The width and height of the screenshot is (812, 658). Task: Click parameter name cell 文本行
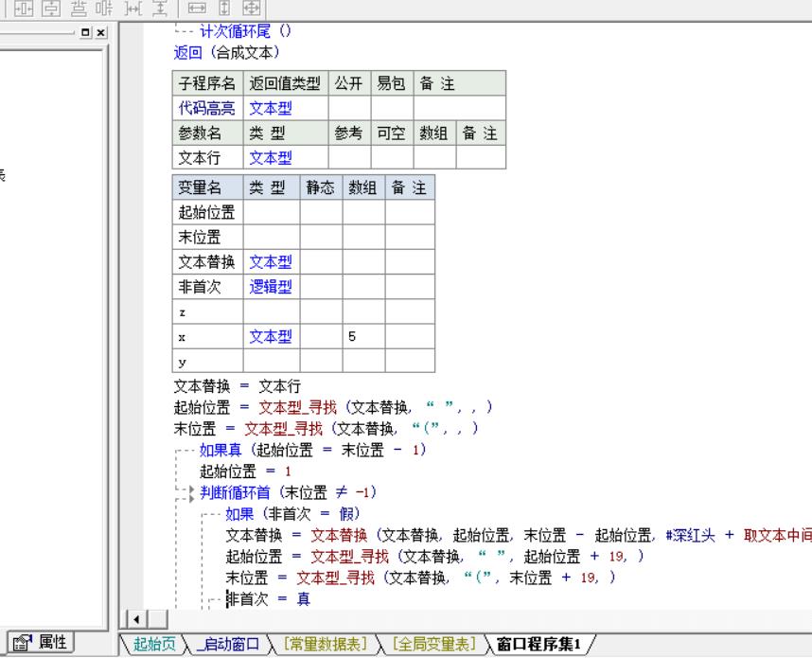[x=207, y=157]
